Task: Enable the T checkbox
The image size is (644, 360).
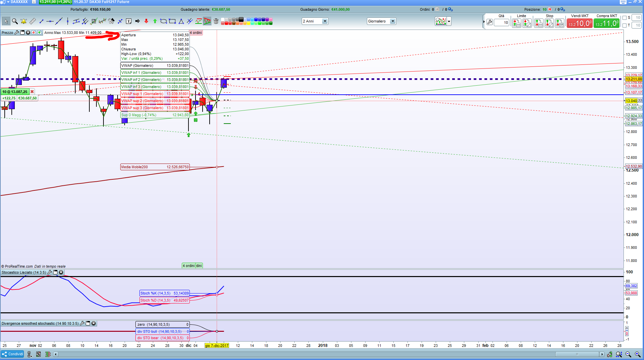Action: (625, 26)
